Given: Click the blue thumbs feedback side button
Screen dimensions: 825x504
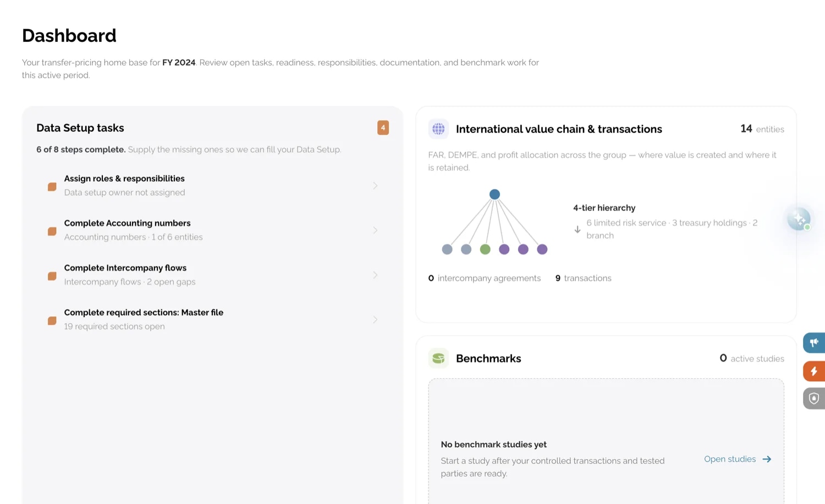Looking at the screenshot, I should pyautogui.click(x=814, y=342).
